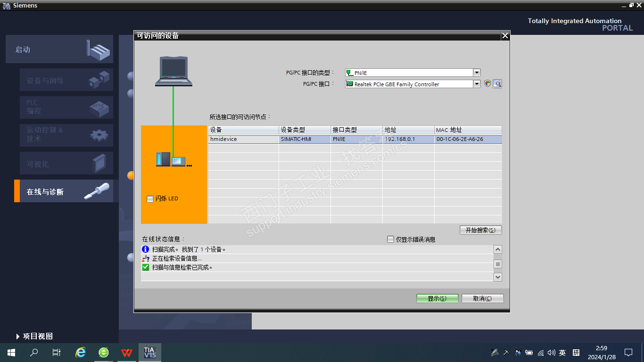Click the 显示 button
The width and height of the screenshot is (644, 362).
point(438,298)
